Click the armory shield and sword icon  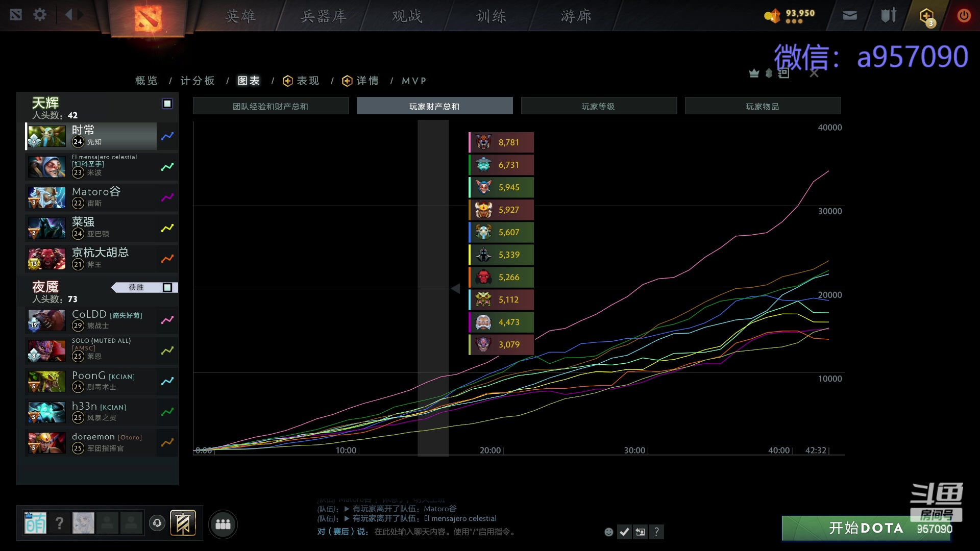tap(888, 15)
